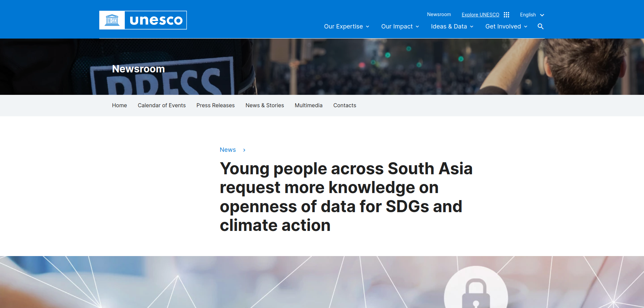Open the Calendar of Events tab
This screenshot has width=644, height=308.
tap(162, 105)
